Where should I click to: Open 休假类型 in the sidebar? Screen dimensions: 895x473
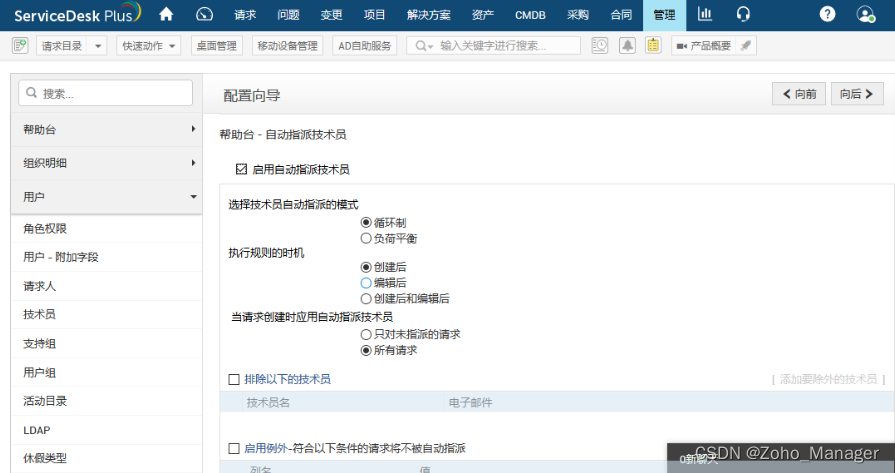[x=107, y=458]
